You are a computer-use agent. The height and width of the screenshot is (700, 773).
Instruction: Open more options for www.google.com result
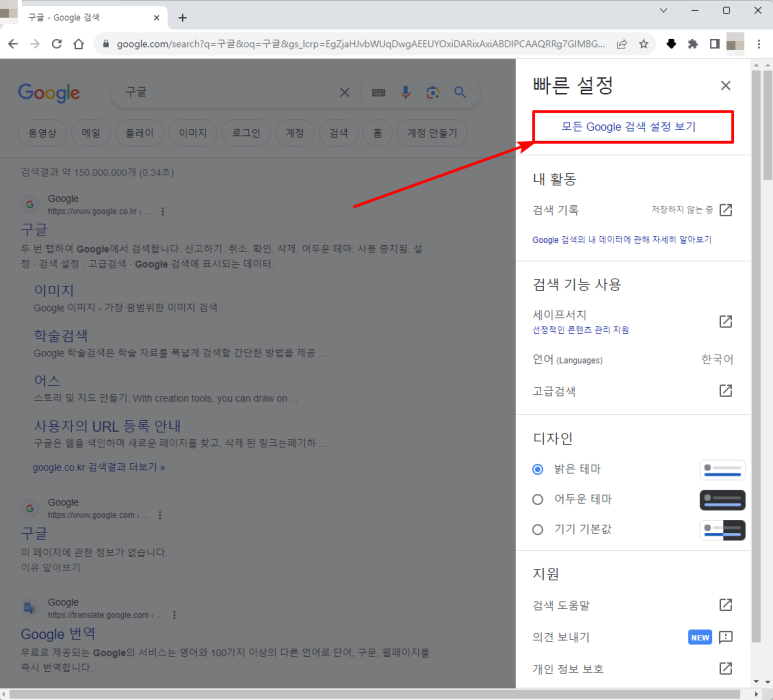pyautogui.click(x=160, y=515)
